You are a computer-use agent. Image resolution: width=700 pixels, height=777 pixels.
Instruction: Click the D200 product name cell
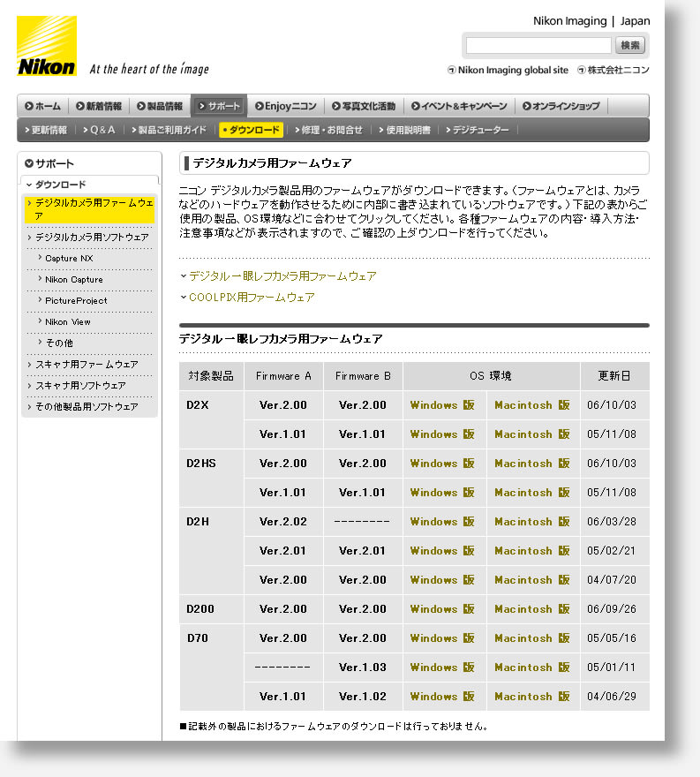click(212, 609)
